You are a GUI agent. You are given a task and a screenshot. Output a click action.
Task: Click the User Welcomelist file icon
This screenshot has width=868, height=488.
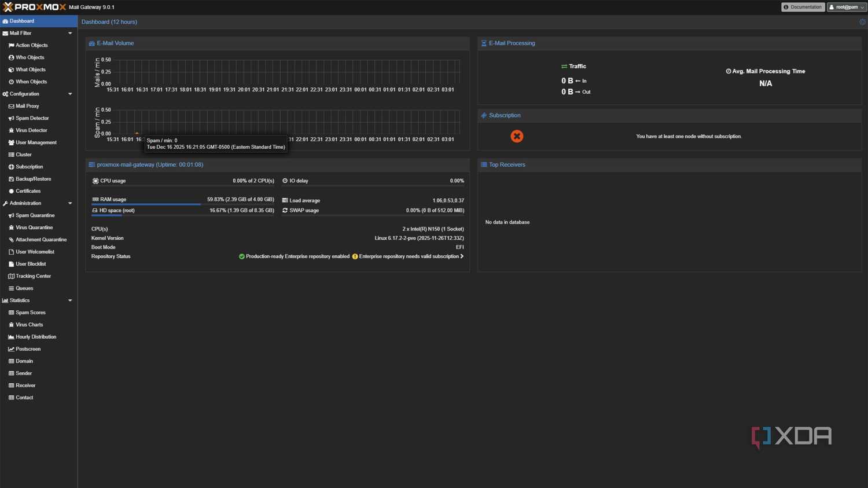pyautogui.click(x=11, y=252)
